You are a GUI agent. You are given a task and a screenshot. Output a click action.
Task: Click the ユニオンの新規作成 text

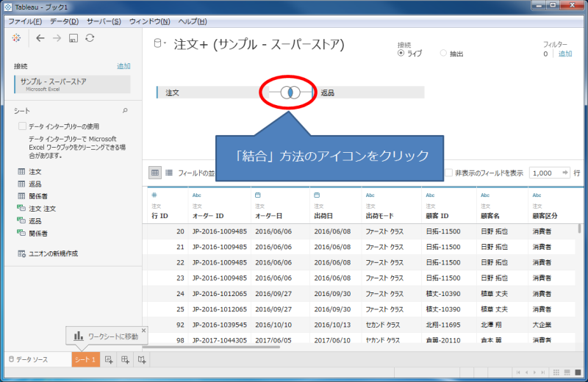point(53,253)
